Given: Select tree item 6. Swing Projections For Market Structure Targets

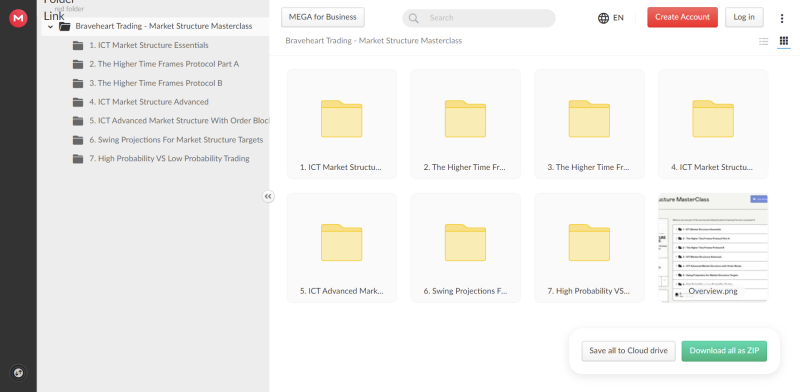Looking at the screenshot, I should pos(176,140).
